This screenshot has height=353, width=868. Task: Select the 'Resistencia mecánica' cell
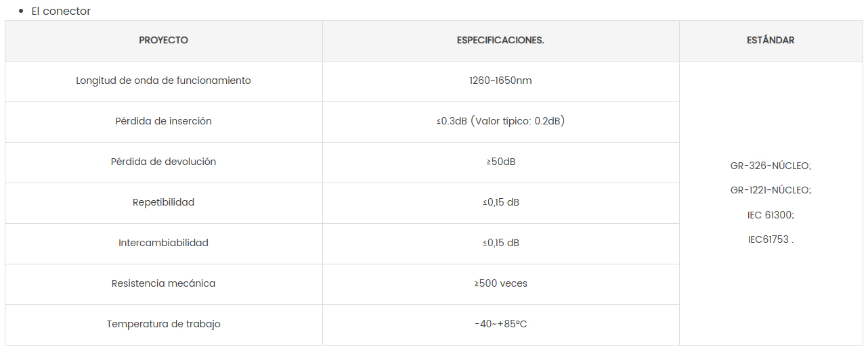pos(164,284)
